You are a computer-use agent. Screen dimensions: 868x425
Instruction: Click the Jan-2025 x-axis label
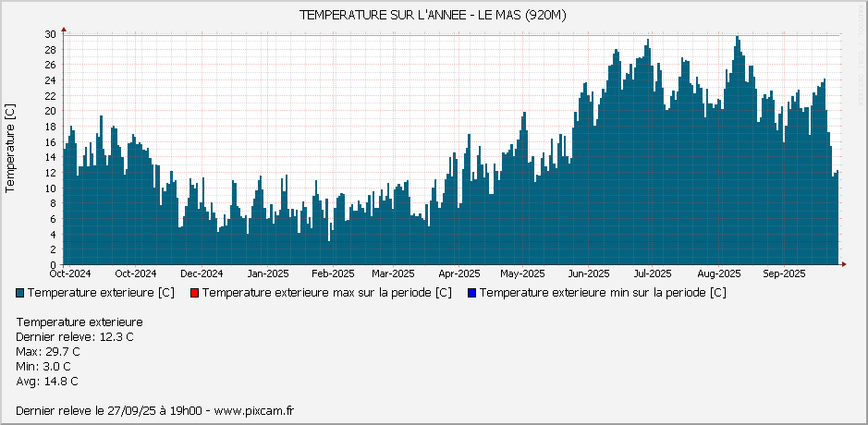268,273
